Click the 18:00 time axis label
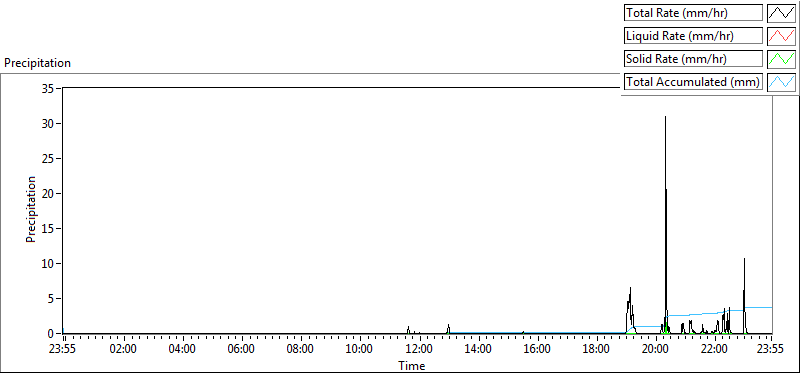 point(596,350)
